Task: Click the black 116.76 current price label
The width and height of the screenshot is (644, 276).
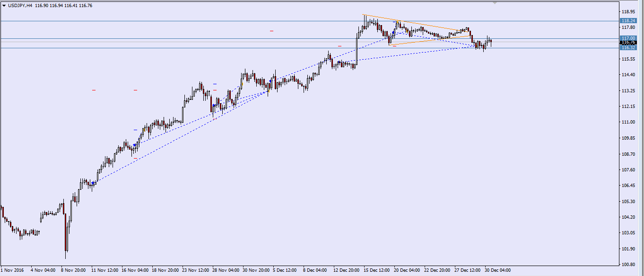Action: tap(628, 43)
